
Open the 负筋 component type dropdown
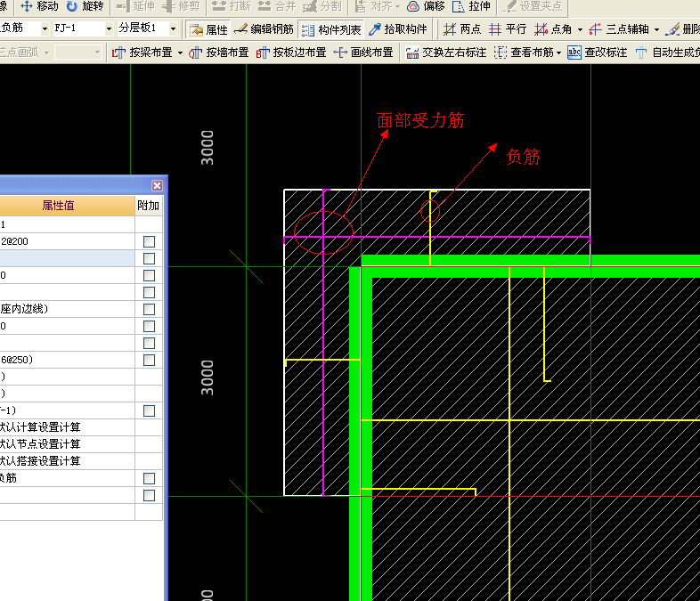click(x=45, y=29)
